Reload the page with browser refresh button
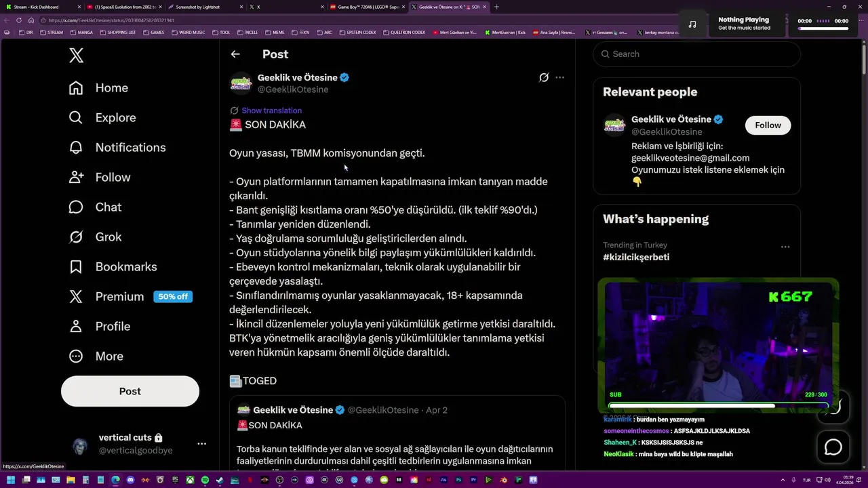 pos(19,20)
